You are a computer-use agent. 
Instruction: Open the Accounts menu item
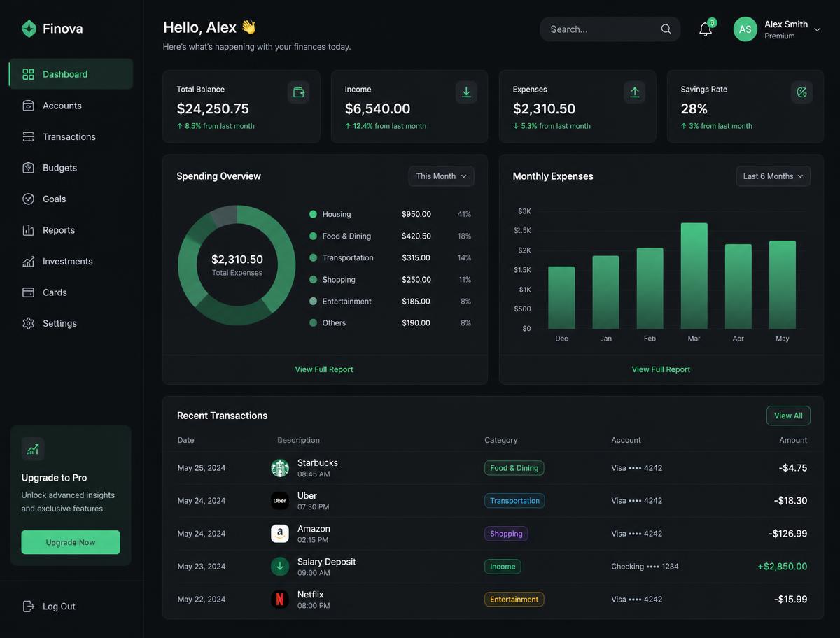pos(71,106)
